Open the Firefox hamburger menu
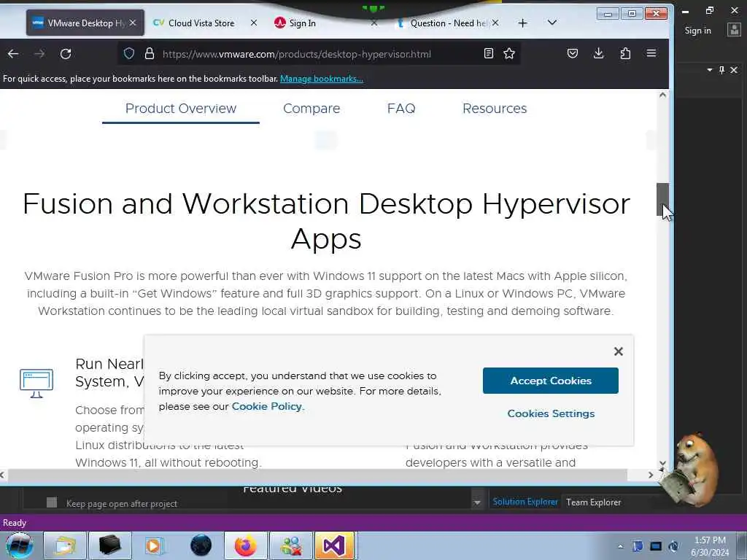This screenshot has height=560, width=747. pos(651,52)
